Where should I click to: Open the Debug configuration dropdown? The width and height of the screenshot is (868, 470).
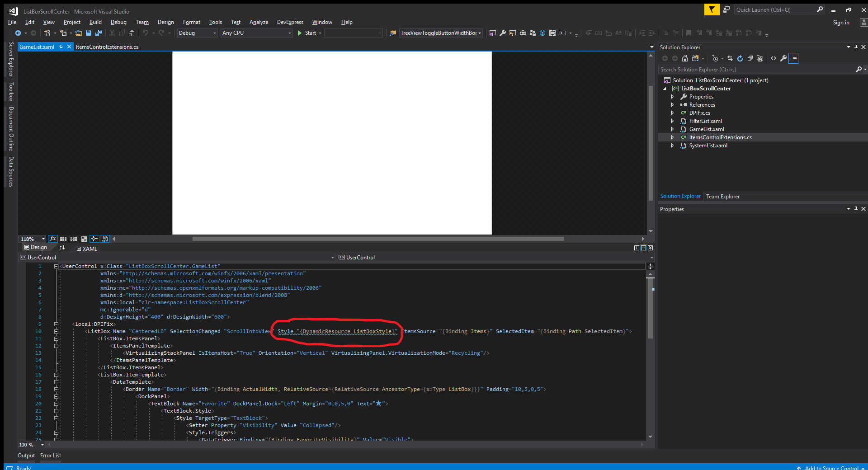pos(197,33)
